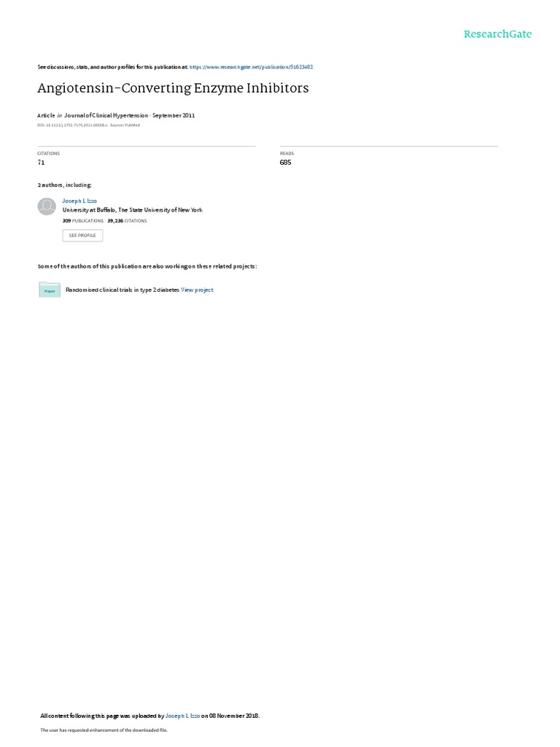Screen dimensions: 560x747
Task: Click the ResearchGate logo
Action: [497, 34]
